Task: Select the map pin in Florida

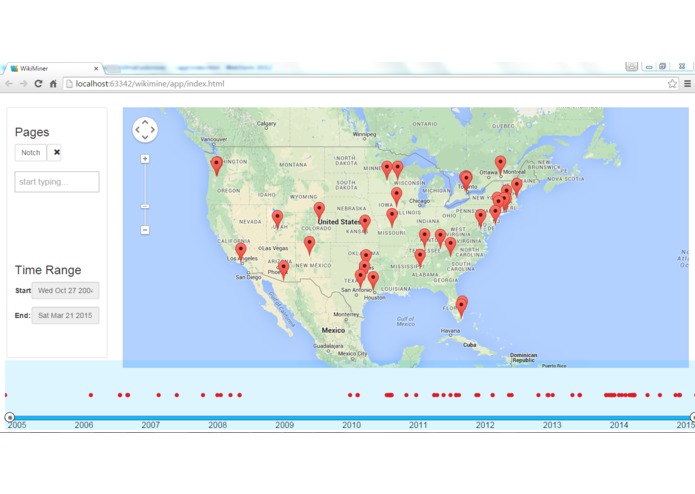Action: (x=461, y=307)
